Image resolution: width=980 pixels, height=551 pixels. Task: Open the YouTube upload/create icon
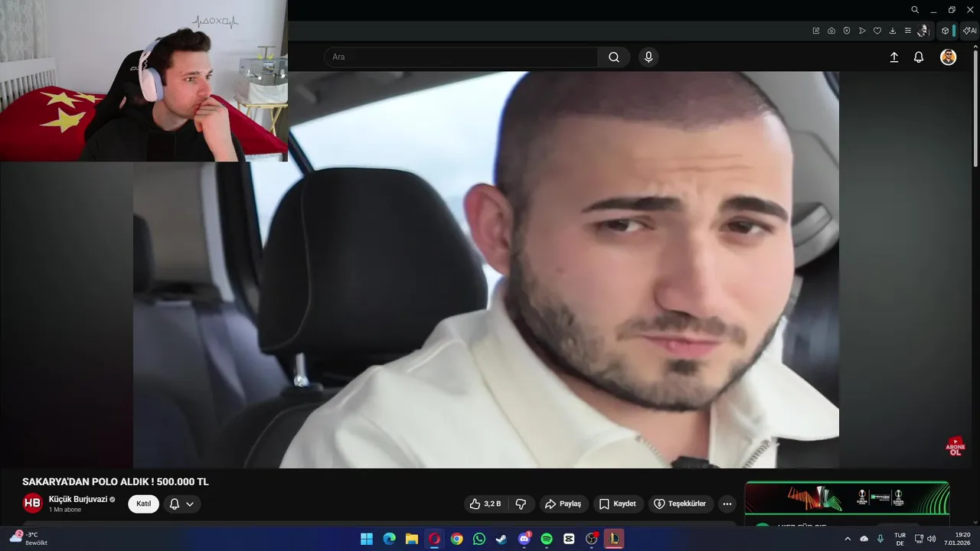pyautogui.click(x=893, y=57)
